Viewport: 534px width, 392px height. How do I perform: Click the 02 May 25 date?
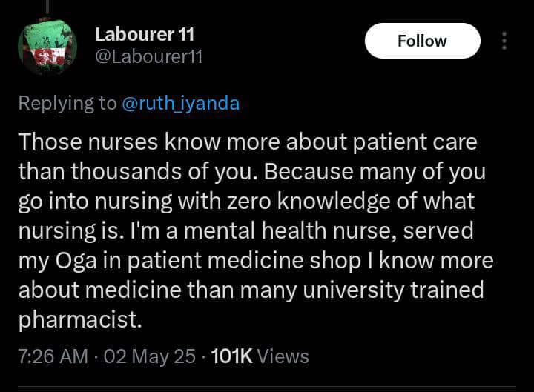point(150,356)
